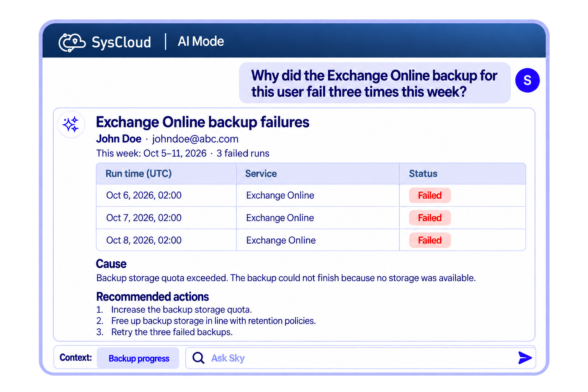Click the Failed badge for Oct 6
Screen dimensions: 588x392
[430, 196]
